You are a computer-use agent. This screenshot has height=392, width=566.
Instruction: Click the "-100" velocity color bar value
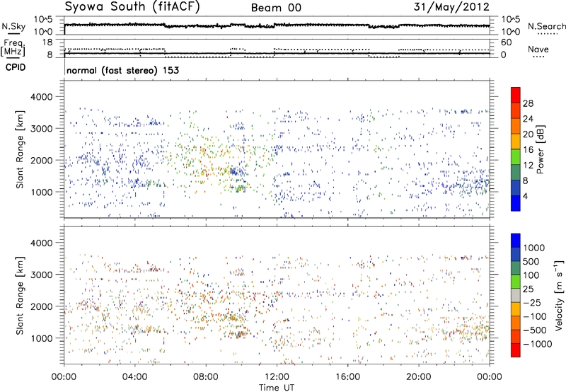[535, 316]
